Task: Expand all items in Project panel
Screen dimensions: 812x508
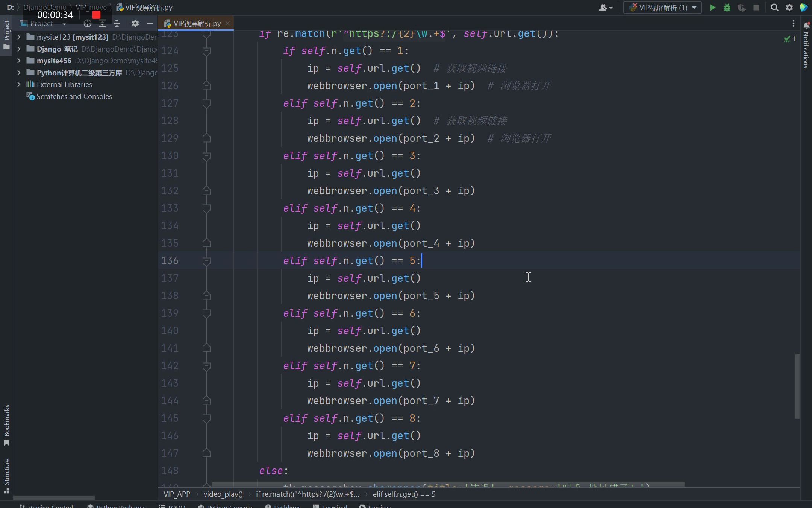Action: 102,23
